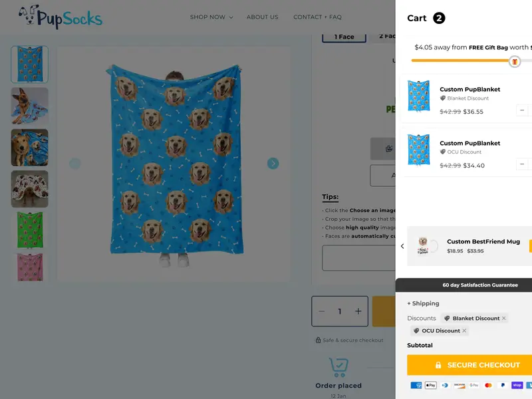Viewport: 532px width, 399px height.
Task: Show next product image with right arrow
Action: pyautogui.click(x=273, y=164)
